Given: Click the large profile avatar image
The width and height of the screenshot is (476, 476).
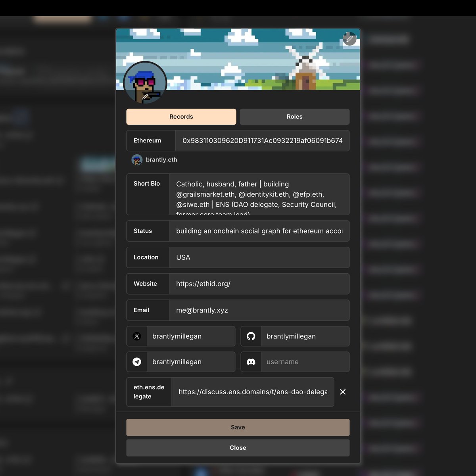Looking at the screenshot, I should point(145,83).
